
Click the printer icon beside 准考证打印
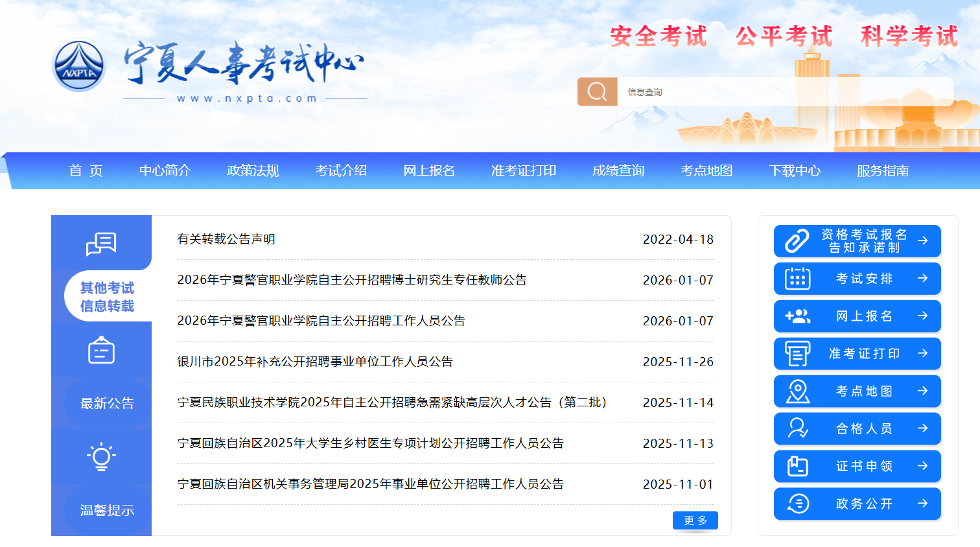[x=797, y=354]
